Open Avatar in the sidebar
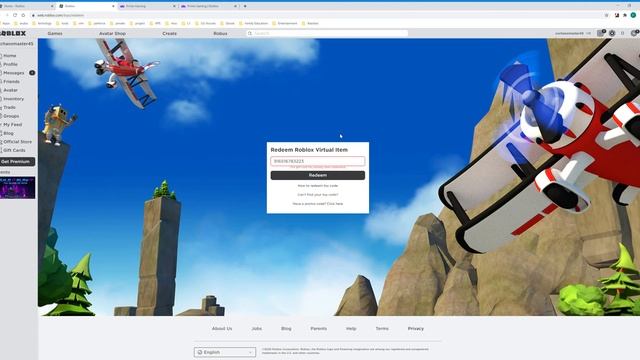 [x=10, y=90]
